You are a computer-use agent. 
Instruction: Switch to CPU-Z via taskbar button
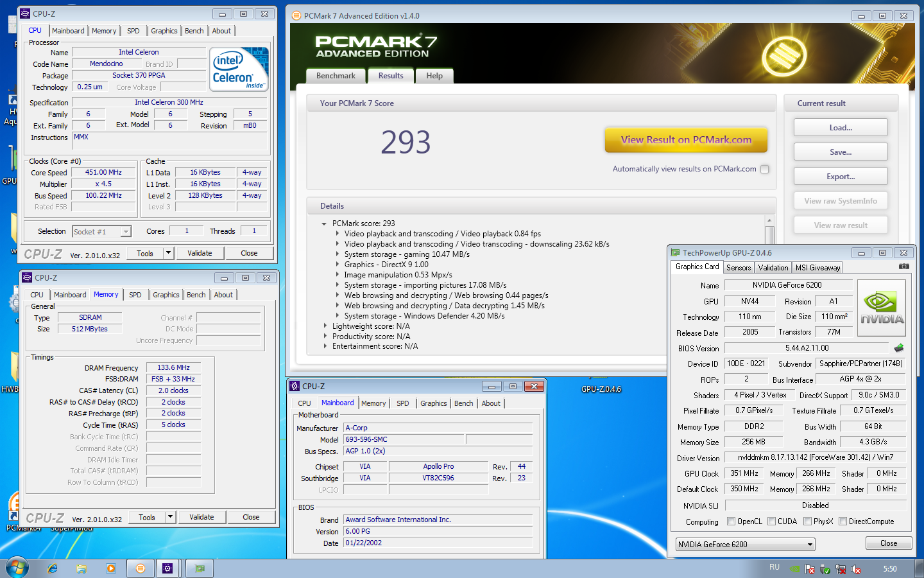[x=167, y=568]
